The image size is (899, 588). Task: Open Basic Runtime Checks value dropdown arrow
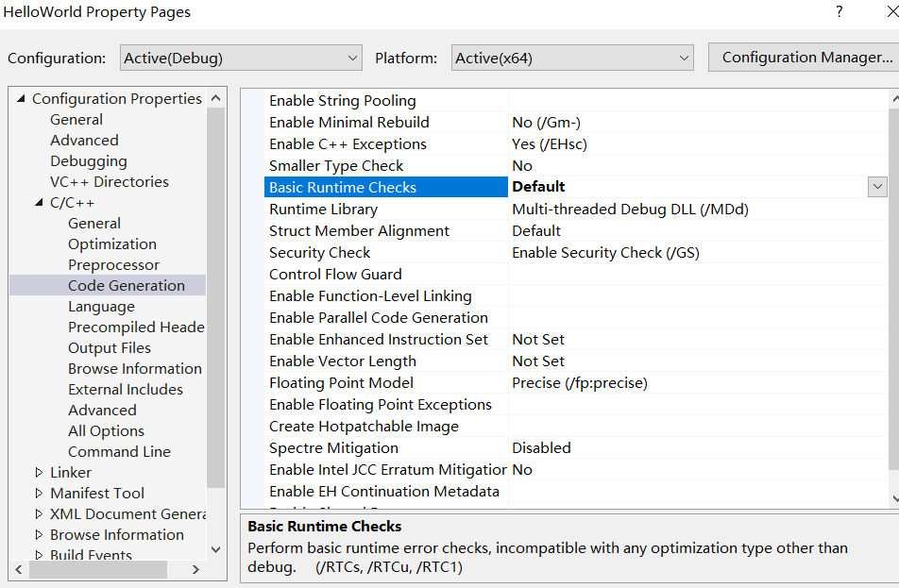877,187
